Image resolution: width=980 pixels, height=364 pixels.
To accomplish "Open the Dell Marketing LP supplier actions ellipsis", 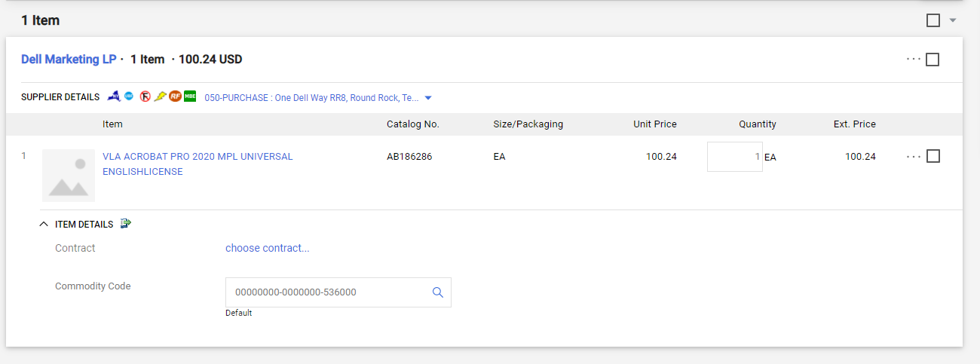I will 914,60.
